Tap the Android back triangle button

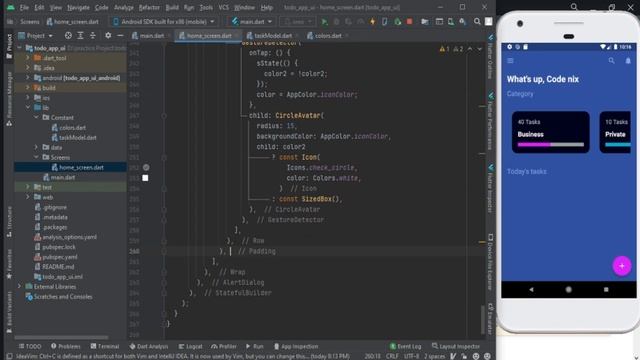pyautogui.click(x=531, y=289)
